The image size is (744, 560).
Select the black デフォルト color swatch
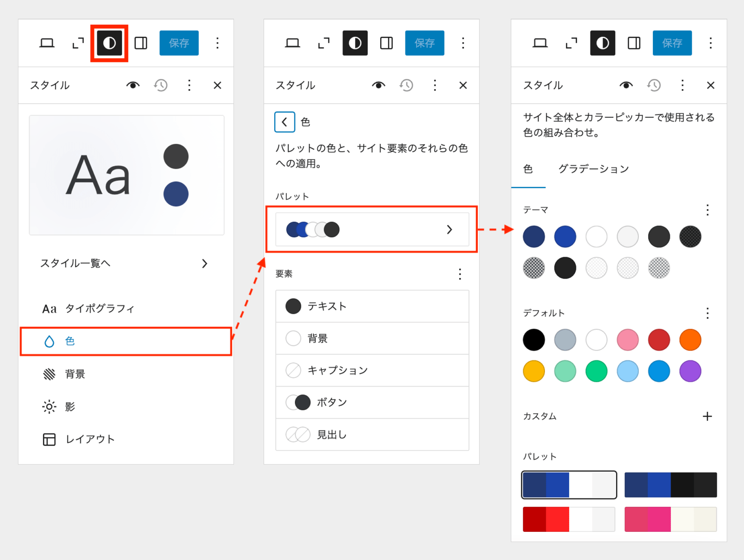pos(534,340)
